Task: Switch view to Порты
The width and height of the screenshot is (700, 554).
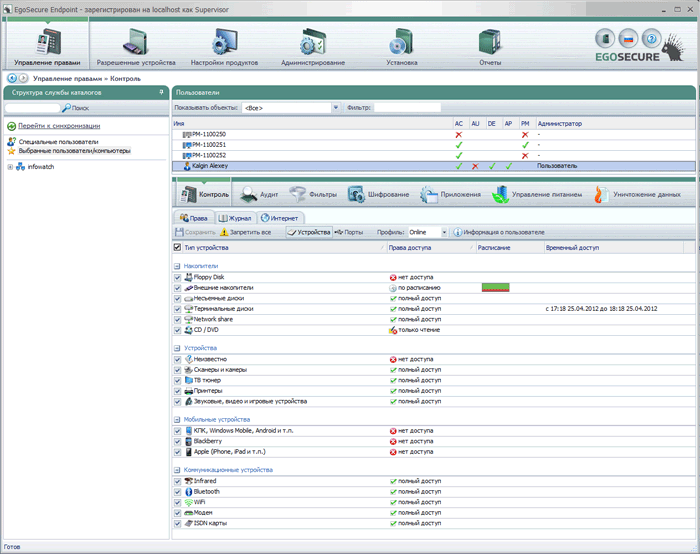Action: click(350, 232)
